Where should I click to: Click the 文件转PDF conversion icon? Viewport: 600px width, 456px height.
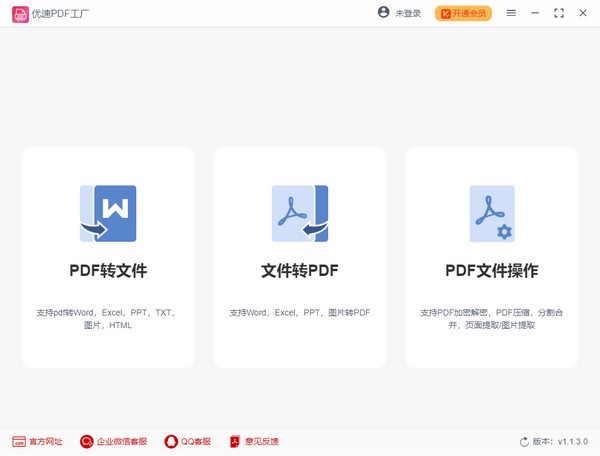(x=300, y=213)
